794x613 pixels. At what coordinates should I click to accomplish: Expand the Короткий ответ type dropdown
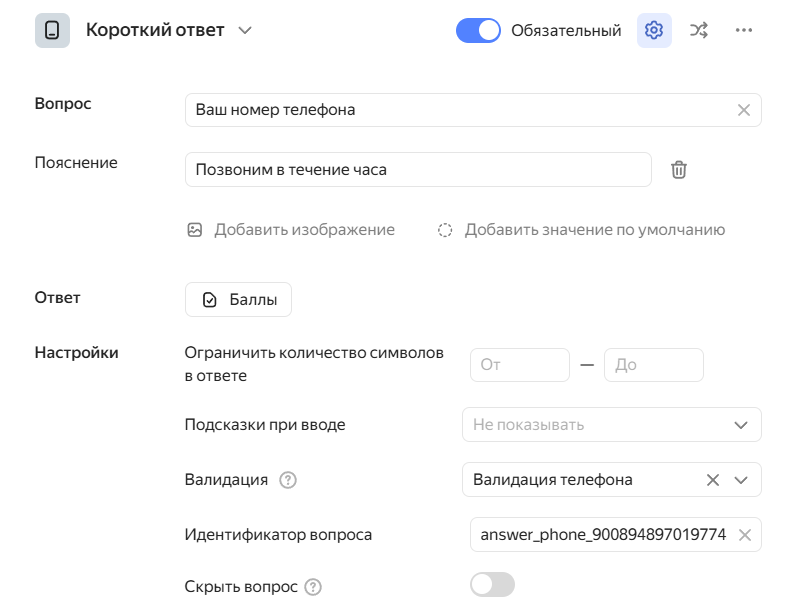[245, 31]
